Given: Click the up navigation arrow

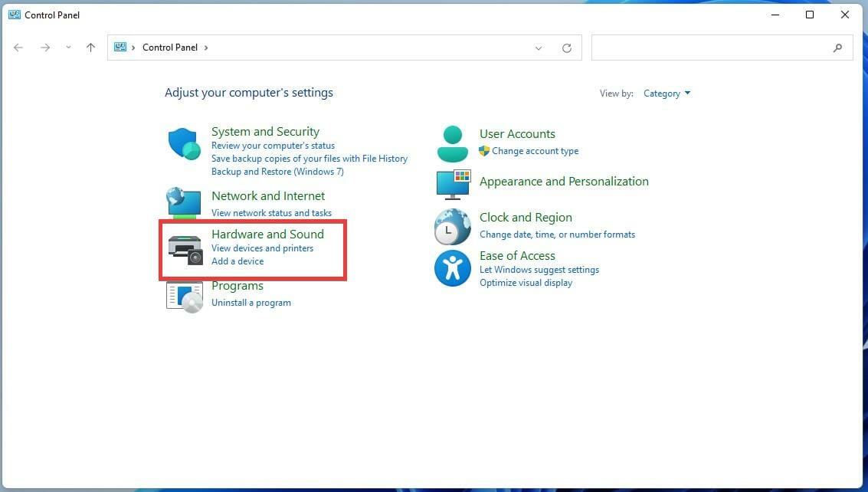Looking at the screenshot, I should point(90,47).
